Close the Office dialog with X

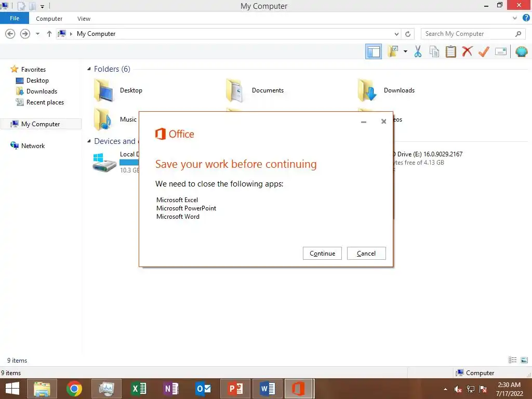[x=384, y=122]
